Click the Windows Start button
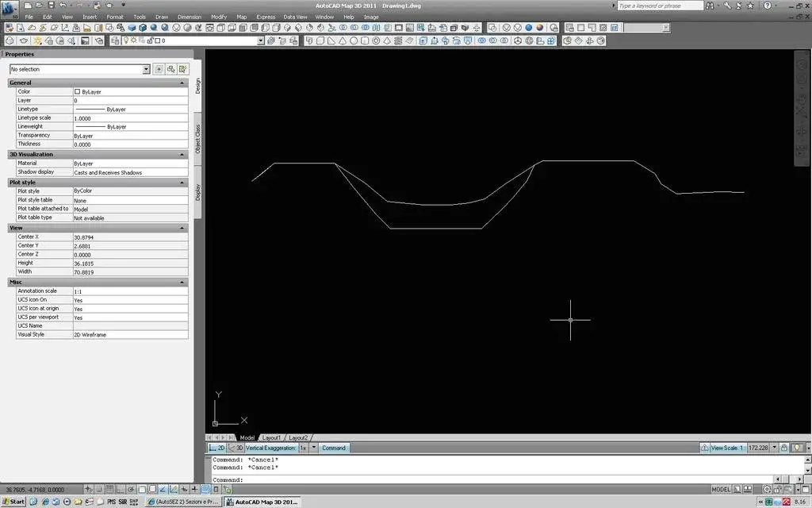Viewport: 812px width, 508px height. (13, 502)
